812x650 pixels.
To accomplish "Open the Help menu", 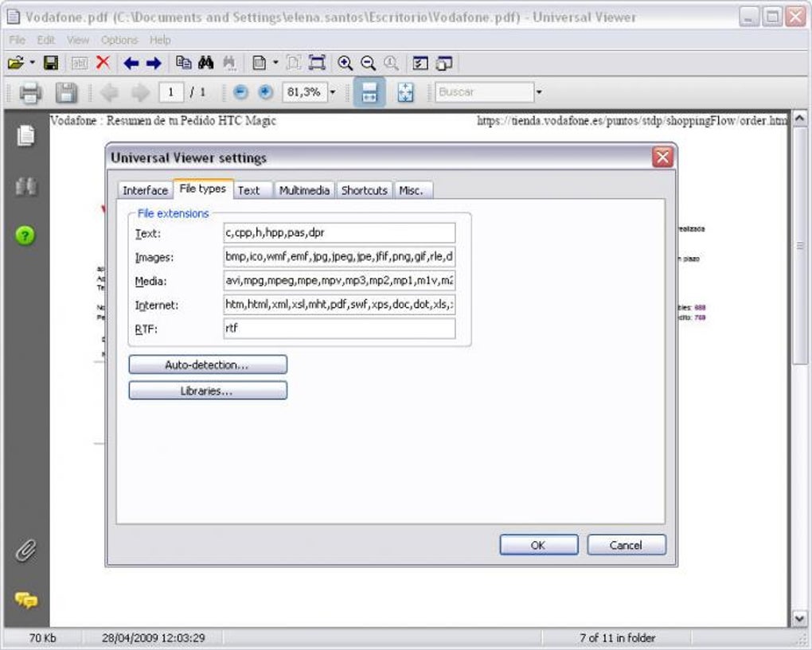I will (x=160, y=40).
